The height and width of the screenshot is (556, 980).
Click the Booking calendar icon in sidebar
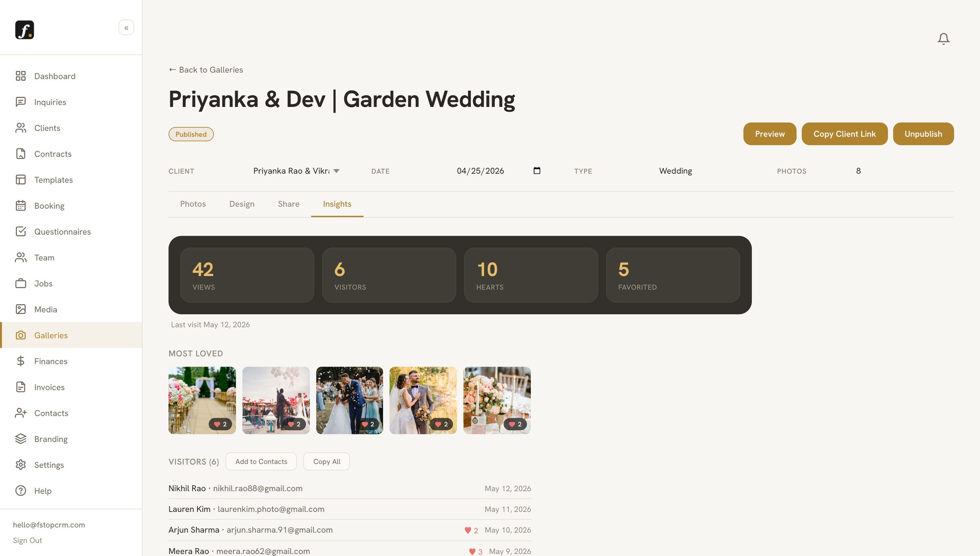21,206
